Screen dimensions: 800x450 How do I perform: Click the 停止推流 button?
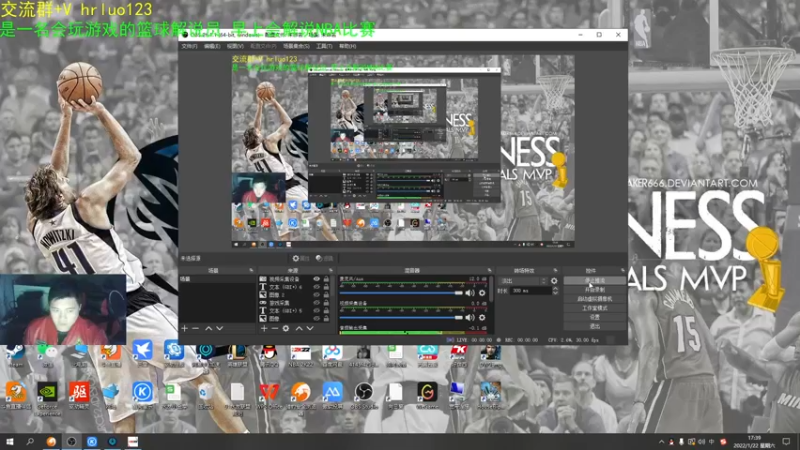tap(594, 281)
